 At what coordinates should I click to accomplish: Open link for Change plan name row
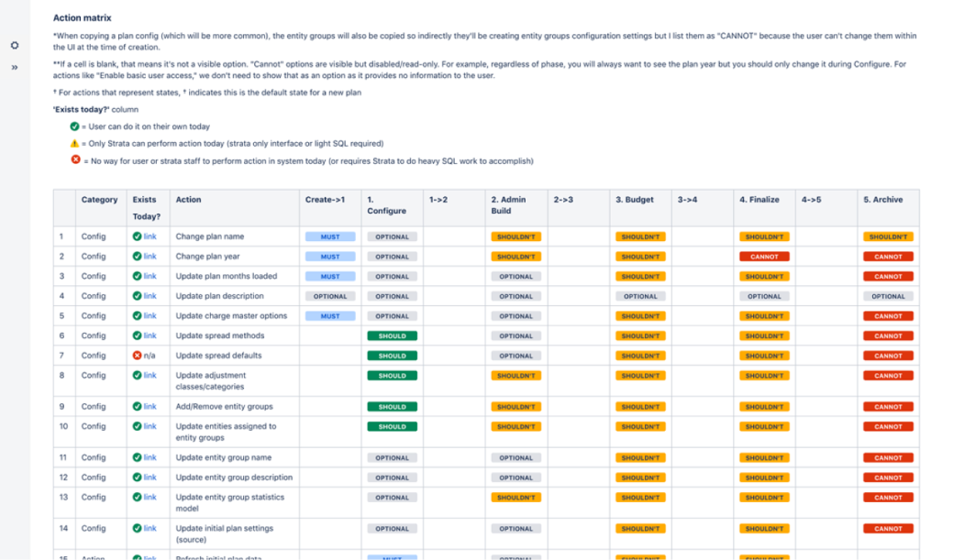[x=150, y=236]
